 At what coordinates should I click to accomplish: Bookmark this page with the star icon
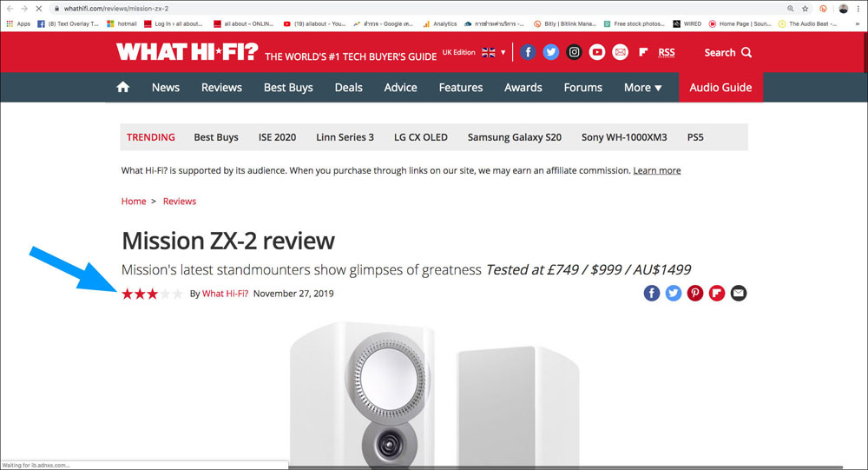click(805, 9)
